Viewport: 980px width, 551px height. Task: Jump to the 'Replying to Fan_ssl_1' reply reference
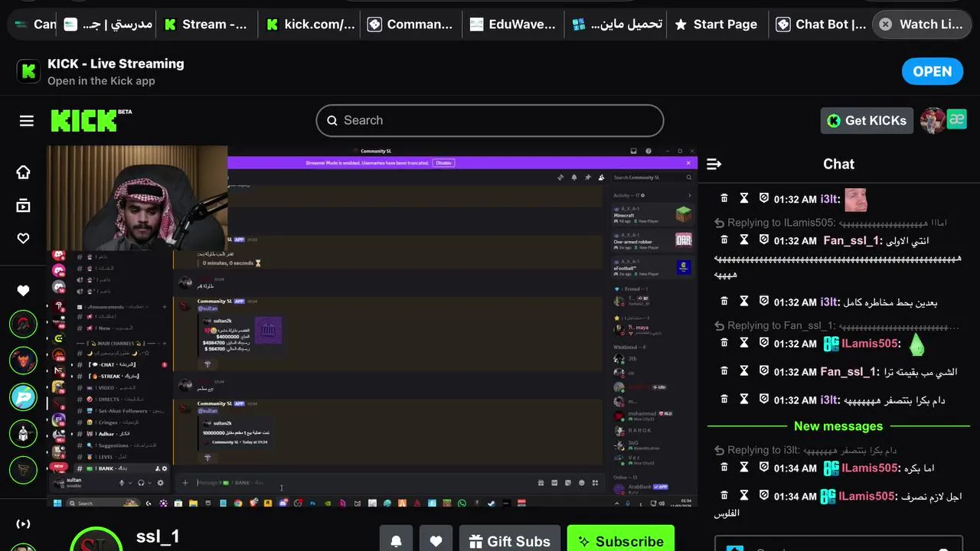(836, 325)
